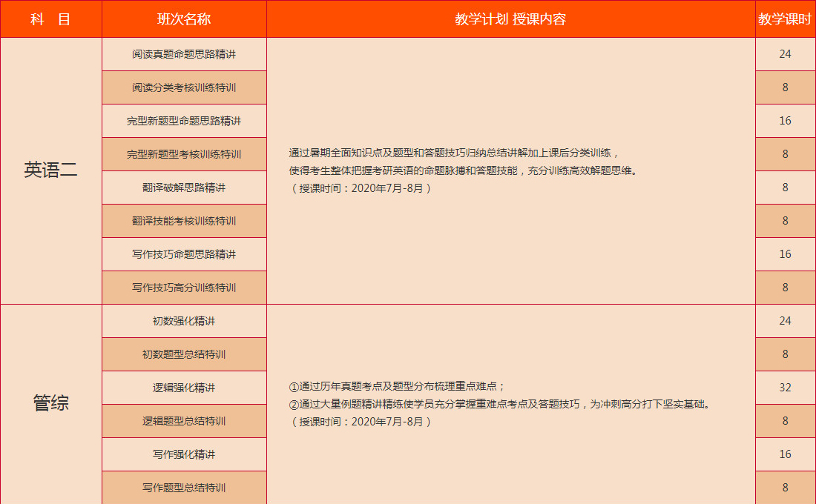Screen dimensions: 816x504
Task: Click the line starting 使得考生整体把握考研英语
Action: pyautogui.click(x=463, y=170)
